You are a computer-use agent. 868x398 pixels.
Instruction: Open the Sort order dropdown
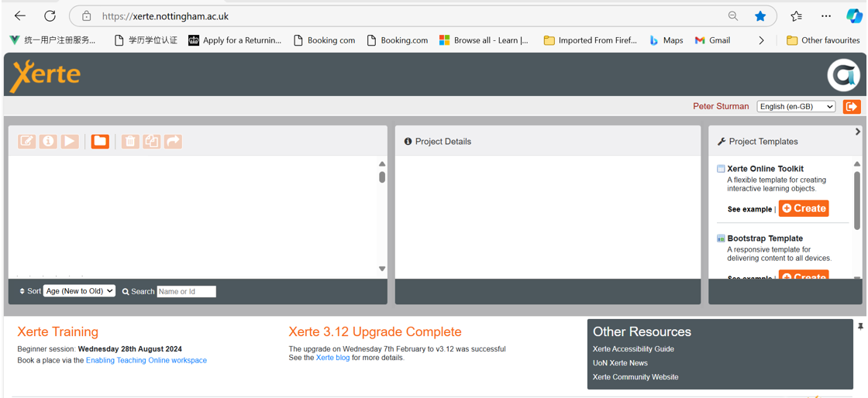pos(79,291)
